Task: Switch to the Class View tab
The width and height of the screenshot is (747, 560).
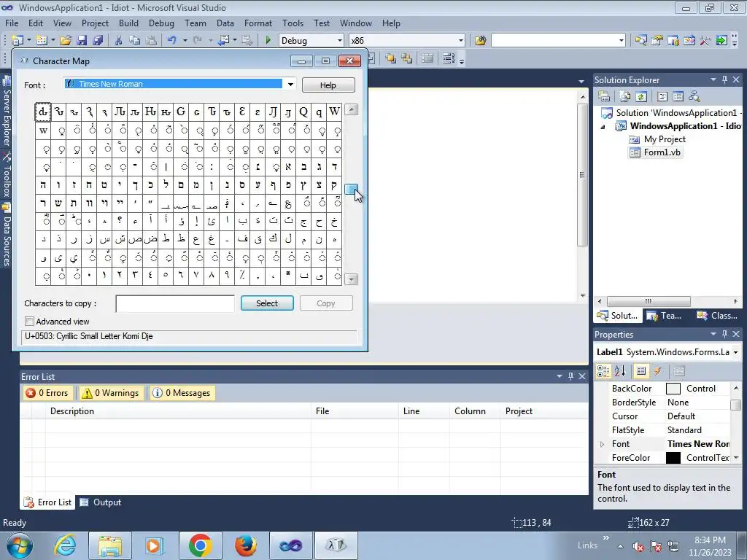Action: [717, 316]
